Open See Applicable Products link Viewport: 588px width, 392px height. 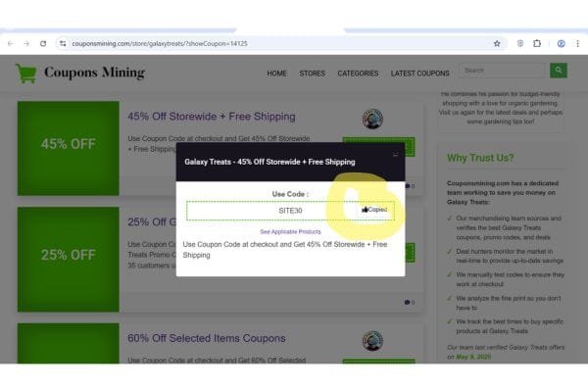tap(290, 232)
